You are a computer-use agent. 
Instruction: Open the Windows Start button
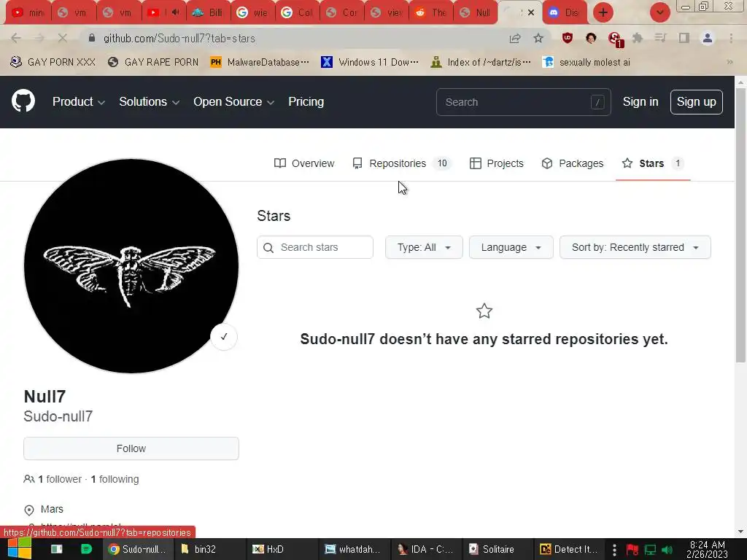click(x=20, y=549)
